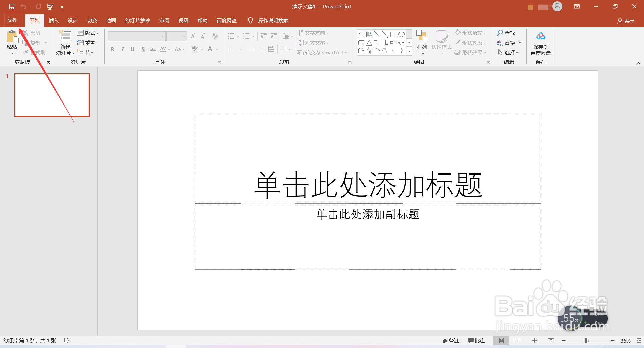
Task: Toggle underline formatting
Action: click(132, 49)
